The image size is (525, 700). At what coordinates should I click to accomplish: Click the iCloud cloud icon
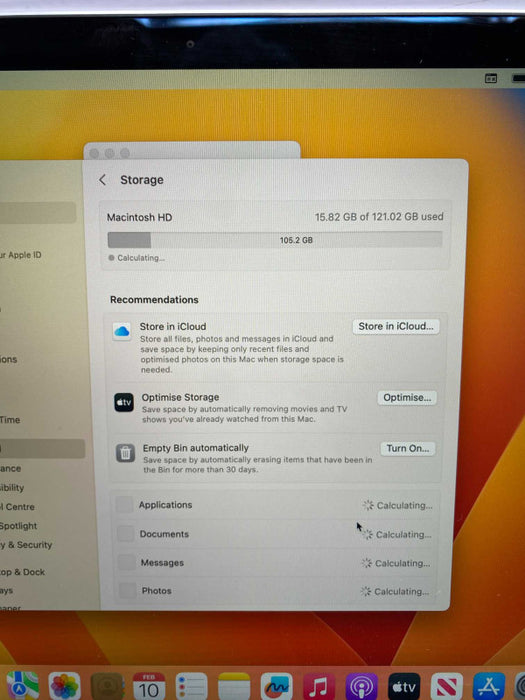tap(121, 332)
